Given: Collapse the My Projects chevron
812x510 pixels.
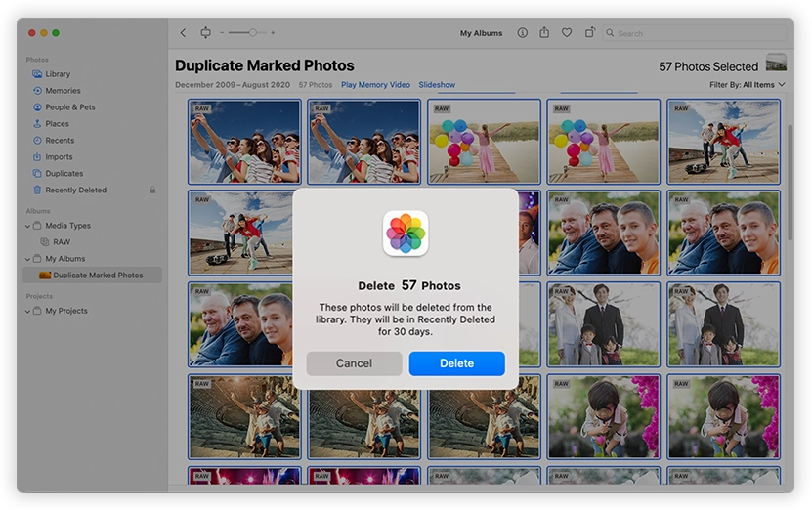Looking at the screenshot, I should tap(27, 311).
